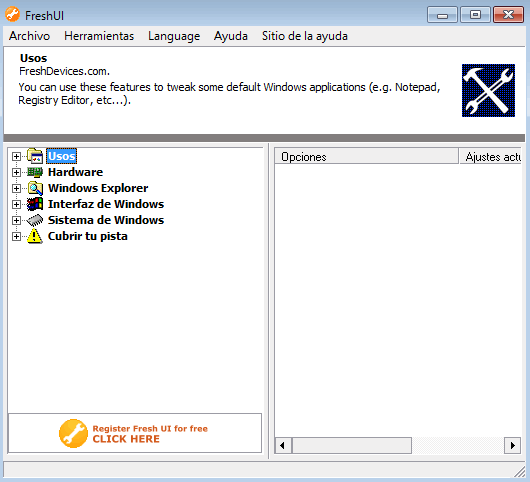
Task: Open the Archivo menu
Action: click(x=29, y=36)
